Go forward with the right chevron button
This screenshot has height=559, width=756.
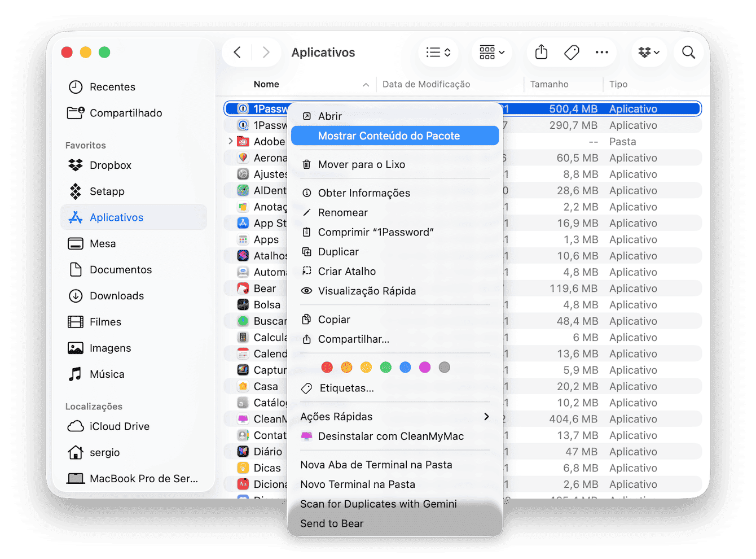(x=266, y=53)
